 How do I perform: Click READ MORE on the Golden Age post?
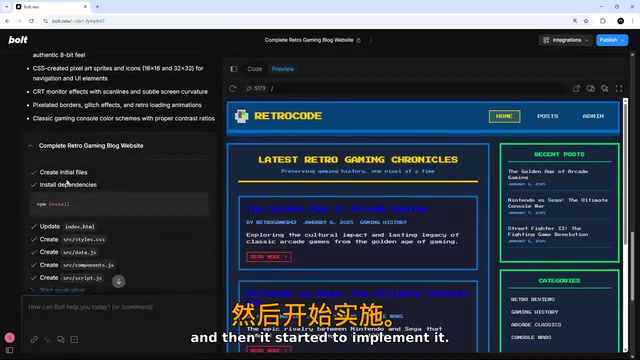pyautogui.click(x=269, y=257)
